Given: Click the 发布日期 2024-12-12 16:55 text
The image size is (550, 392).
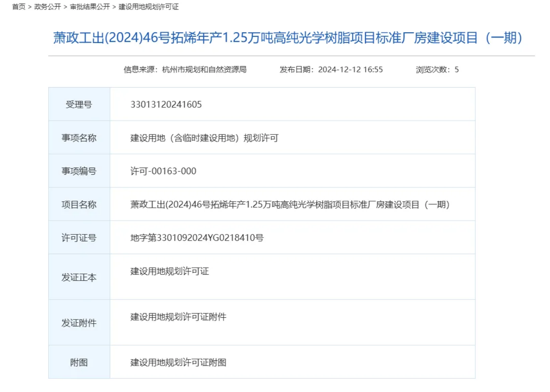Looking at the screenshot, I should tap(331, 70).
